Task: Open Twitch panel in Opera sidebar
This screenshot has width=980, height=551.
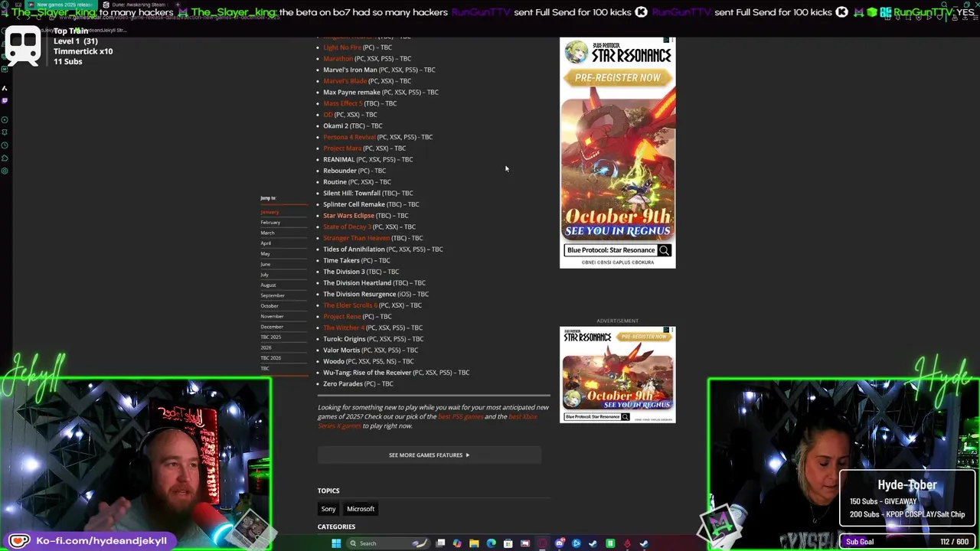Action: point(5,100)
